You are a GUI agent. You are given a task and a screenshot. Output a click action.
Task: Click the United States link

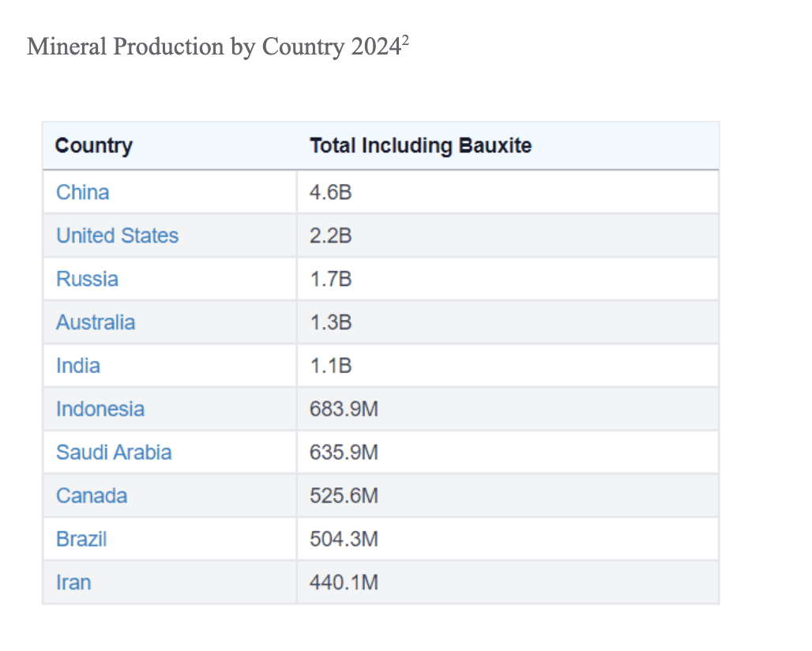(x=117, y=235)
